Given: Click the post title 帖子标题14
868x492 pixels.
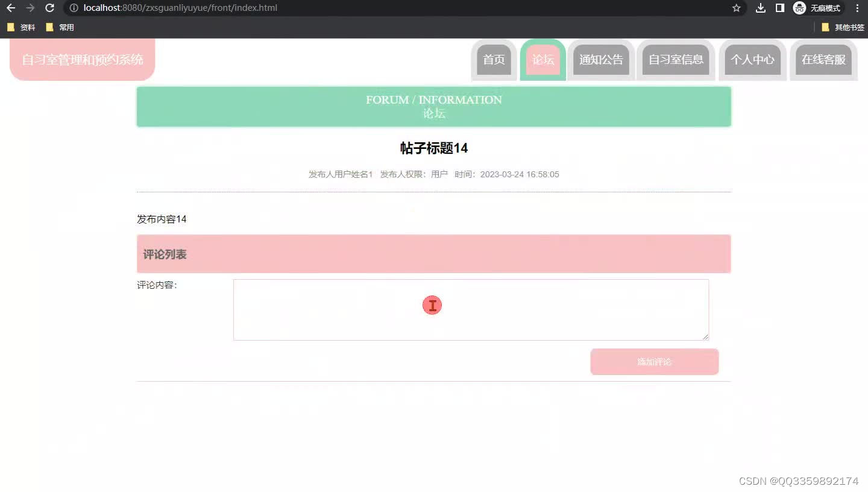Looking at the screenshot, I should tap(434, 148).
